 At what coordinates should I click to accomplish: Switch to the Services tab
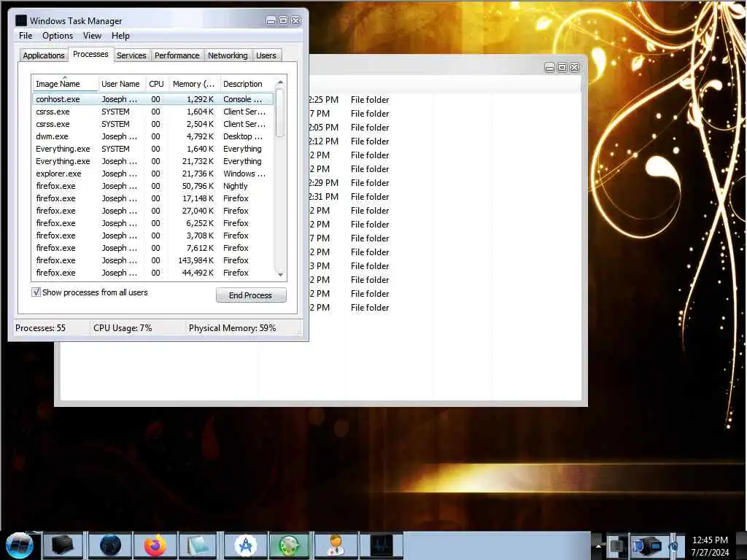coord(131,55)
